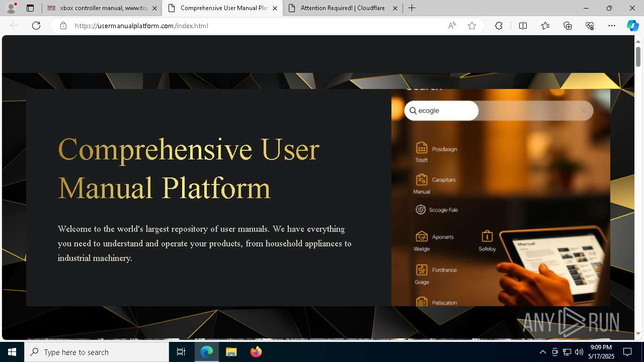Open Task View from taskbar
Image resolution: width=644 pixels, height=362 pixels.
click(x=181, y=352)
